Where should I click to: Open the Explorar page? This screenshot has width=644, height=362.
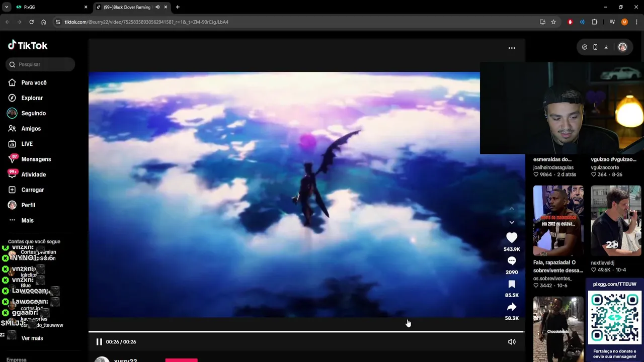pos(32,98)
